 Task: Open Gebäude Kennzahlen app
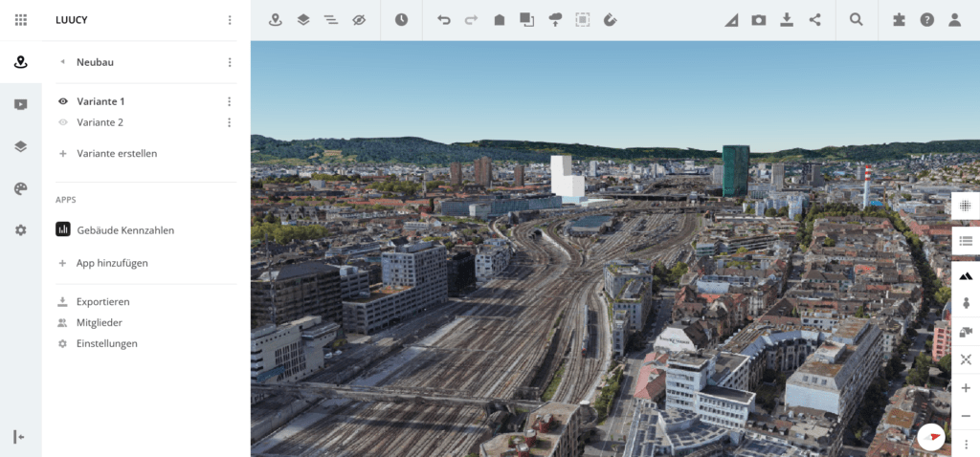point(124,230)
